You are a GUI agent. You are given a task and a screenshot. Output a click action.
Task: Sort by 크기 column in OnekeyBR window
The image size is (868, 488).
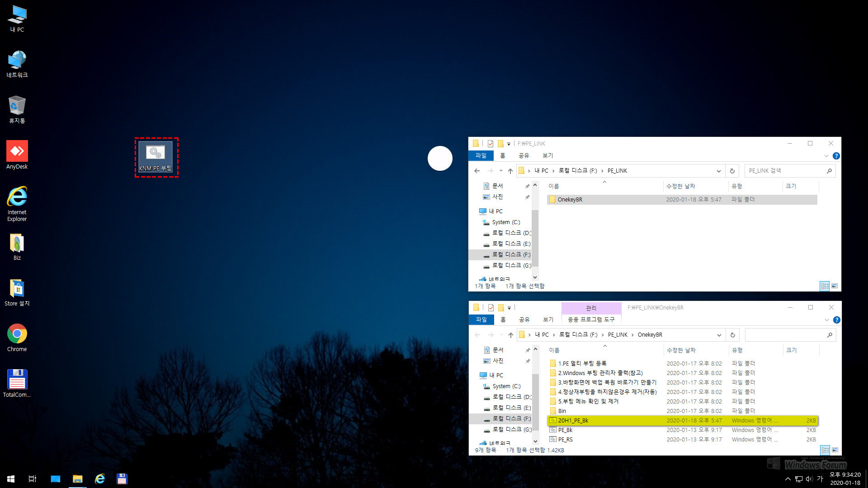[800, 350]
